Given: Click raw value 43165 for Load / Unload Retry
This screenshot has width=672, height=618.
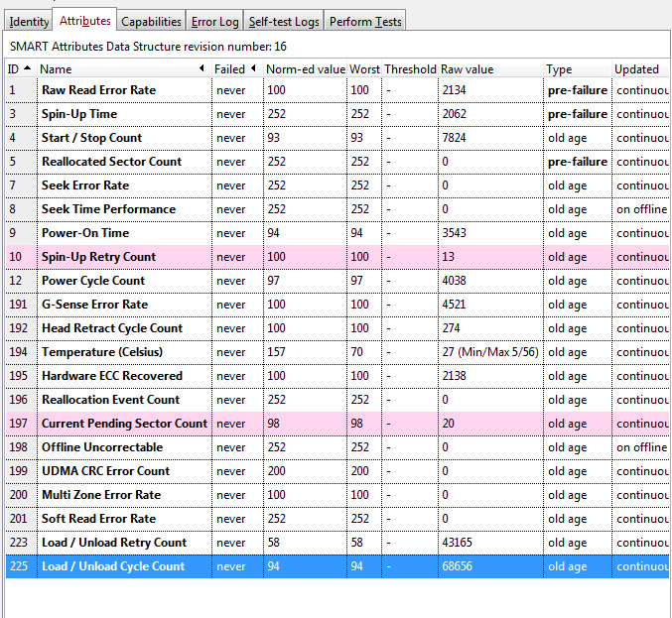Looking at the screenshot, I should (x=457, y=543).
